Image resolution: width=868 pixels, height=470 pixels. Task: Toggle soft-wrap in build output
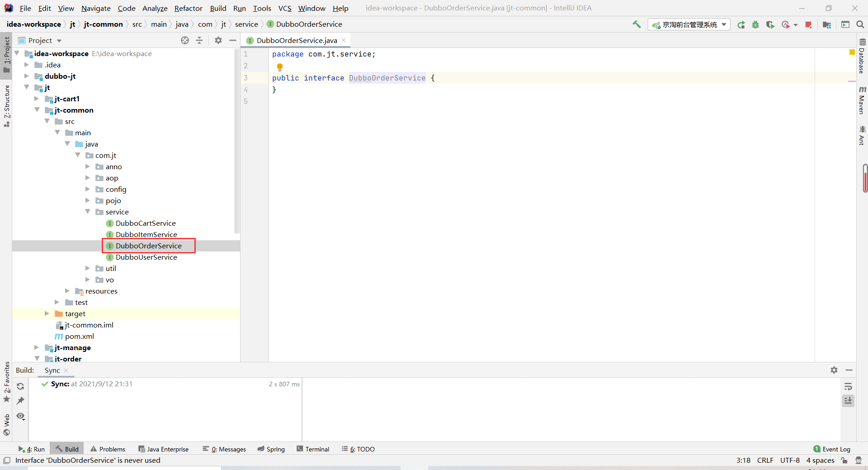coord(848,387)
